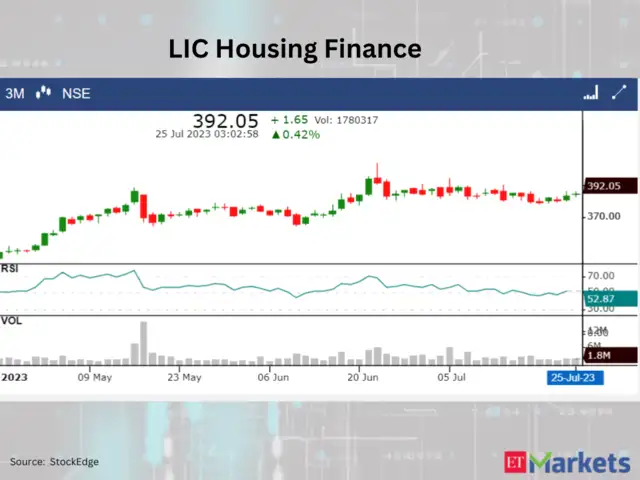Click the 20 Jun date label

[x=363, y=378]
